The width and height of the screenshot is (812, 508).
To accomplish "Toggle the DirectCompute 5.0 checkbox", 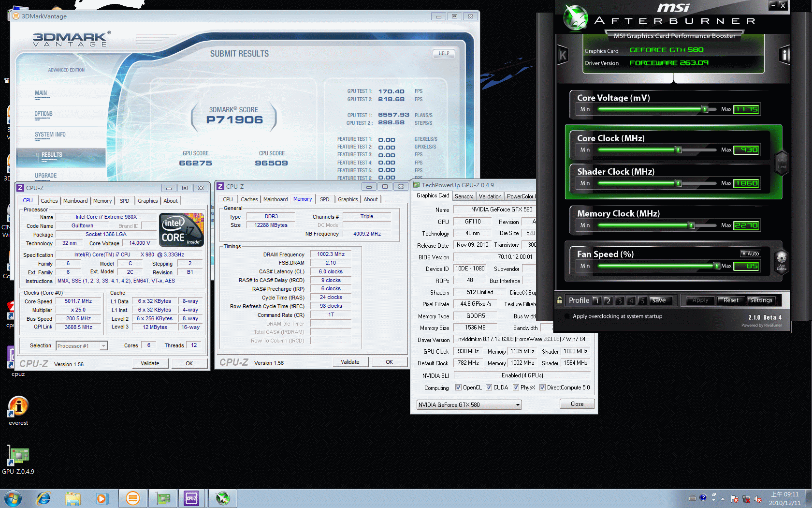I will pos(542,388).
